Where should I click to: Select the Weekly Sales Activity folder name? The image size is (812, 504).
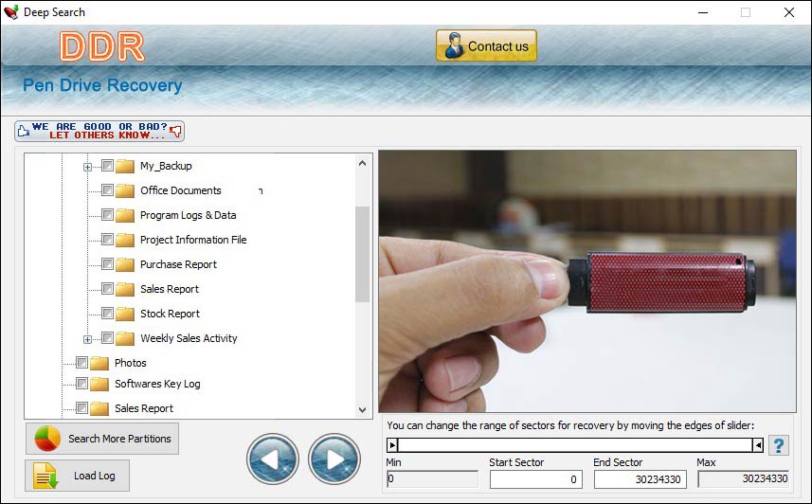tap(189, 338)
